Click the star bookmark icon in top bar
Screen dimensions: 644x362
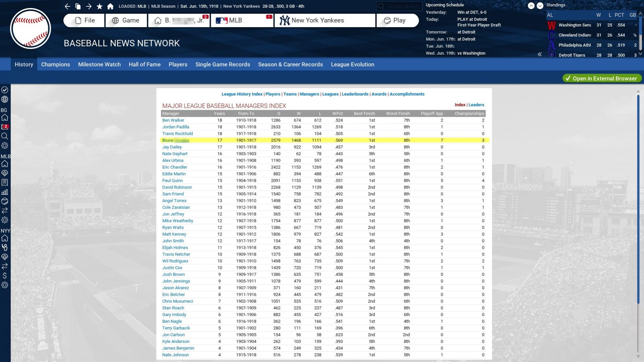click(x=99, y=6)
